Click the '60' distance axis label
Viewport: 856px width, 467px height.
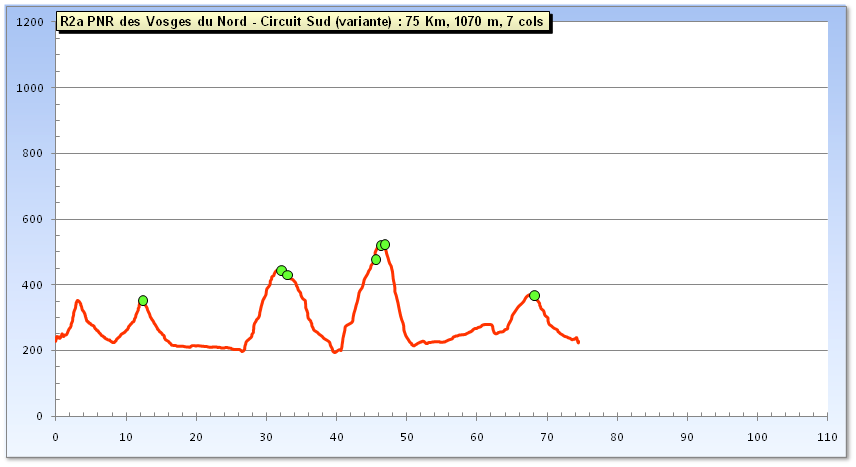point(477,437)
